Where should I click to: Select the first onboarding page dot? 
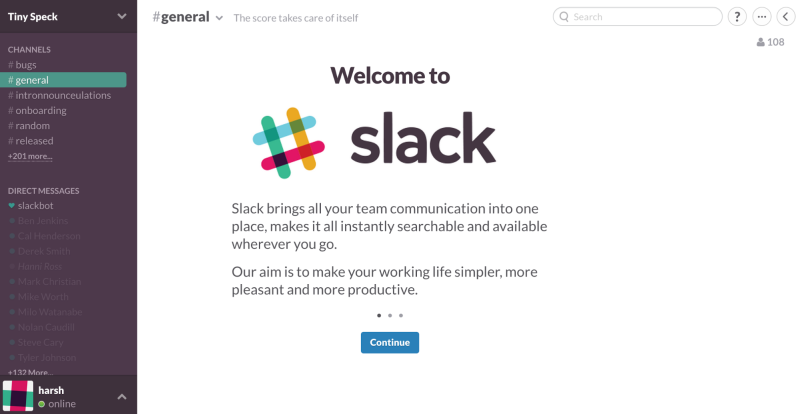(379, 315)
